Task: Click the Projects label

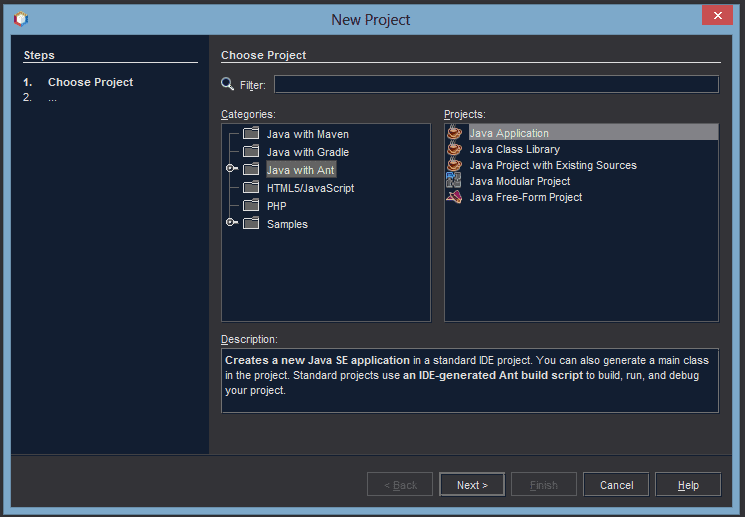Action: [x=465, y=114]
